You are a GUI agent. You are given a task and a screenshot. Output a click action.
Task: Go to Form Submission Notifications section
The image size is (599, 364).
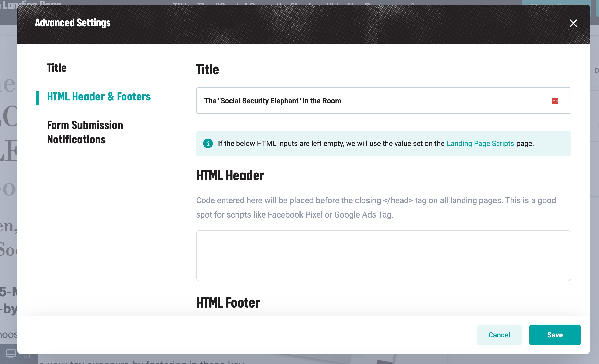click(85, 132)
